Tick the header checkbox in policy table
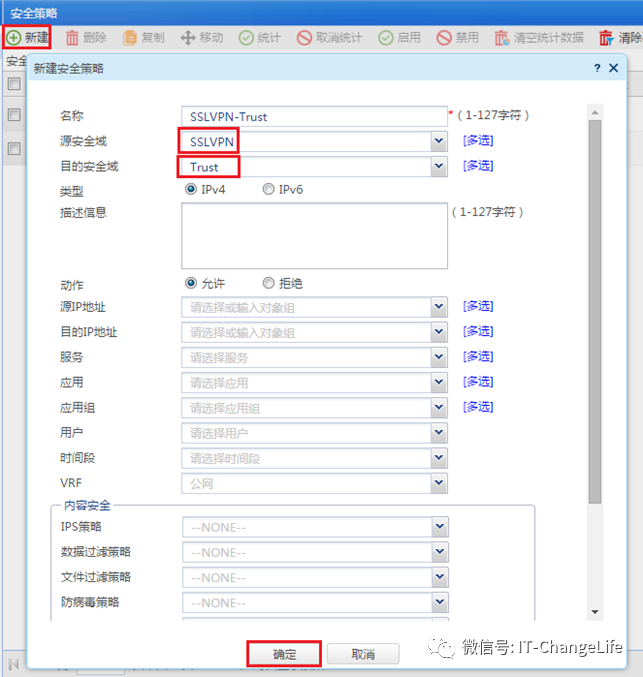Screen dimensions: 643x677 point(14,83)
